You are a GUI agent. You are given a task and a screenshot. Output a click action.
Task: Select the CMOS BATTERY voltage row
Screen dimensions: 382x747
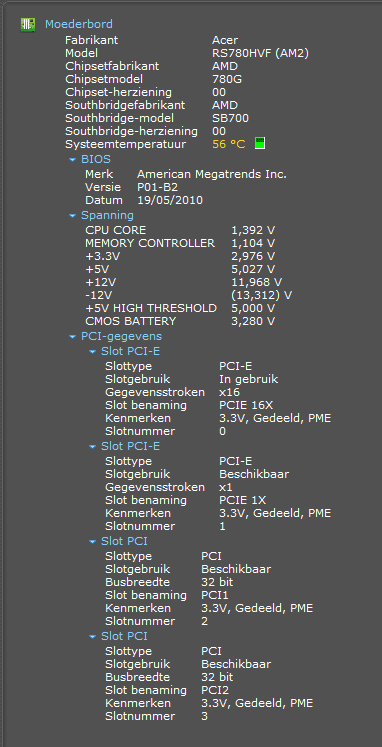180,321
